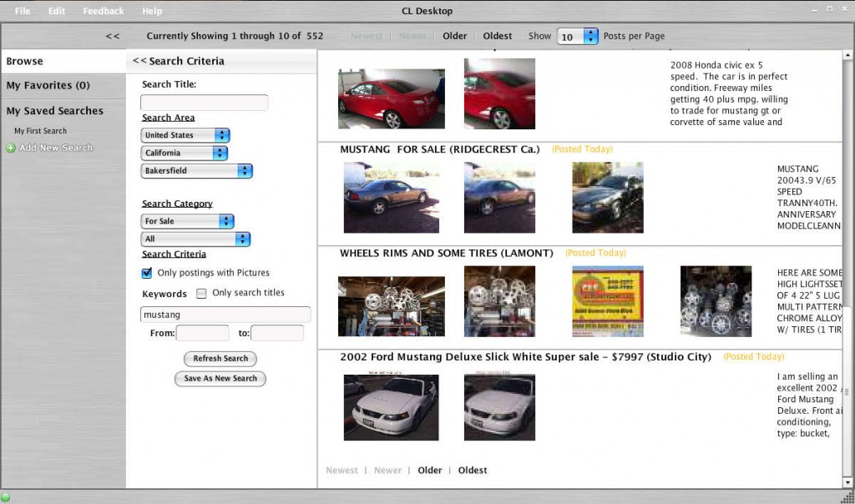The image size is (855, 504).
Task: Enable the Only search titles checkbox
Action: [x=201, y=292]
